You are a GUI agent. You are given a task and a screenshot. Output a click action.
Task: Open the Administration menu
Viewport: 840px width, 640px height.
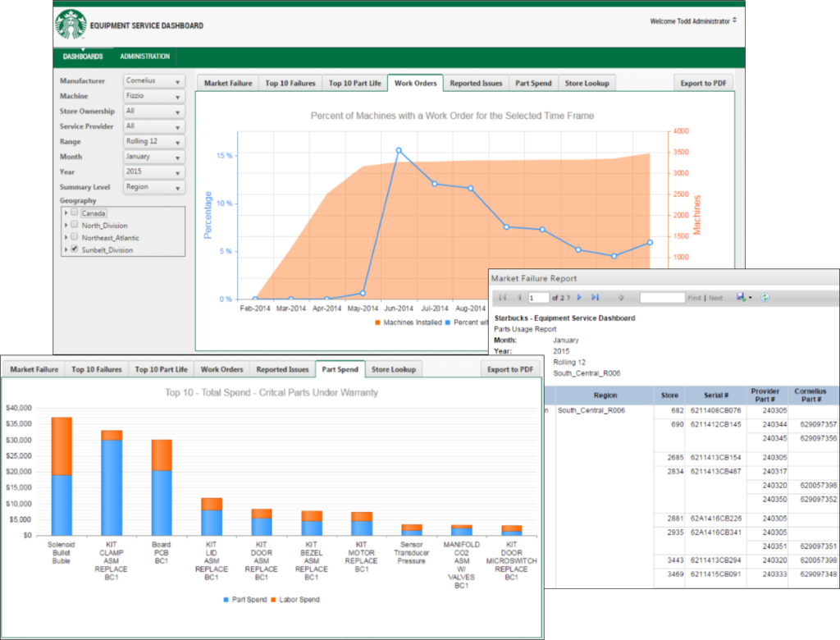[144, 57]
